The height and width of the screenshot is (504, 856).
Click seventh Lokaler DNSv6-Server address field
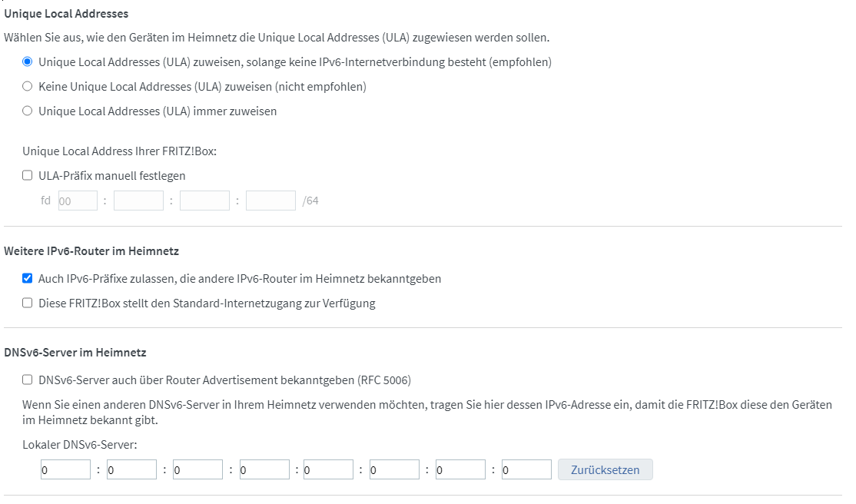coord(460,469)
